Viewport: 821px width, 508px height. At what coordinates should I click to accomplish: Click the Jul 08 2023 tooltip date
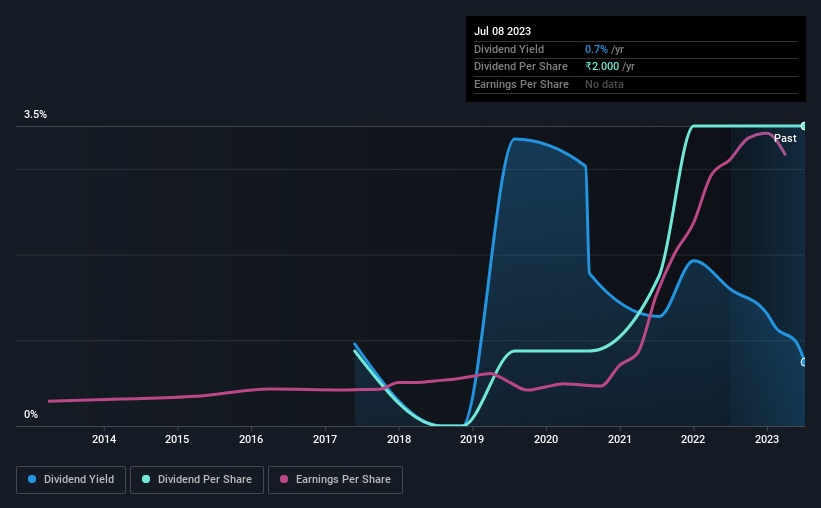coord(502,31)
